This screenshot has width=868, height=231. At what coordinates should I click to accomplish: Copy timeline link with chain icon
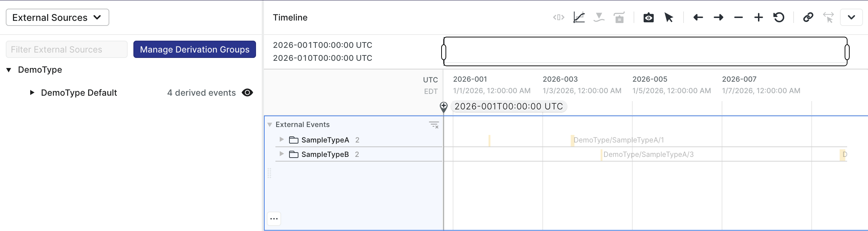tap(808, 18)
